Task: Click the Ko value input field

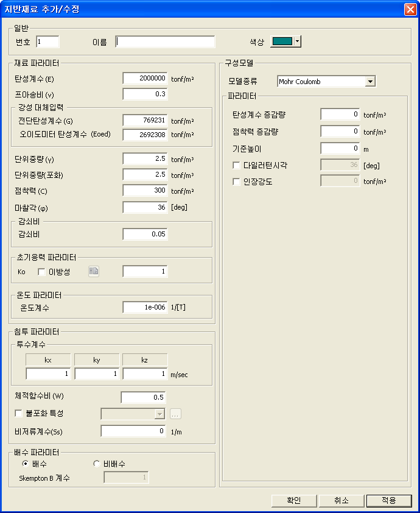Action: (x=145, y=272)
